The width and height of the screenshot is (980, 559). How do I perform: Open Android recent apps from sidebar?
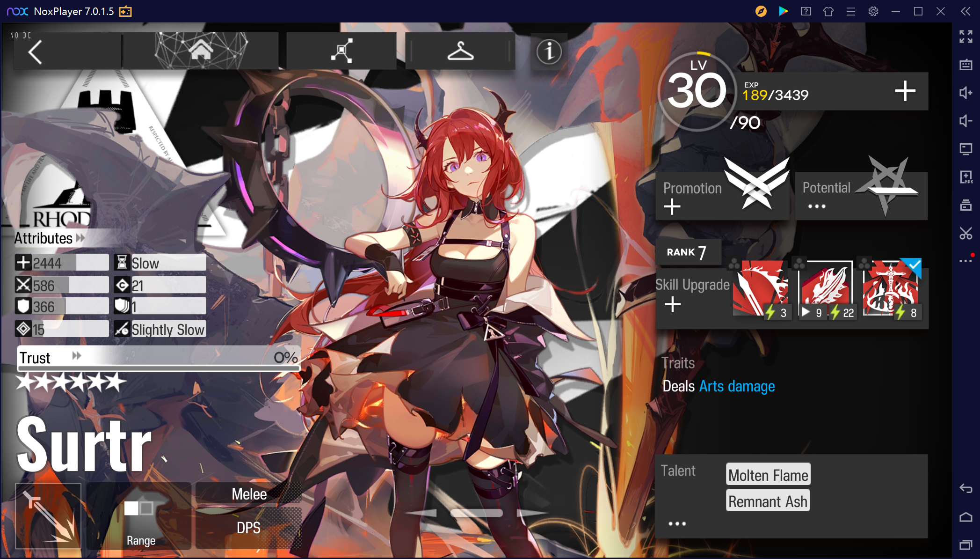click(x=966, y=545)
